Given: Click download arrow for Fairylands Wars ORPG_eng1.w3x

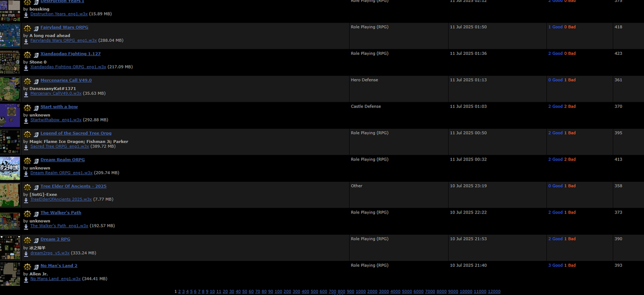Looking at the screenshot, I should [26, 41].
